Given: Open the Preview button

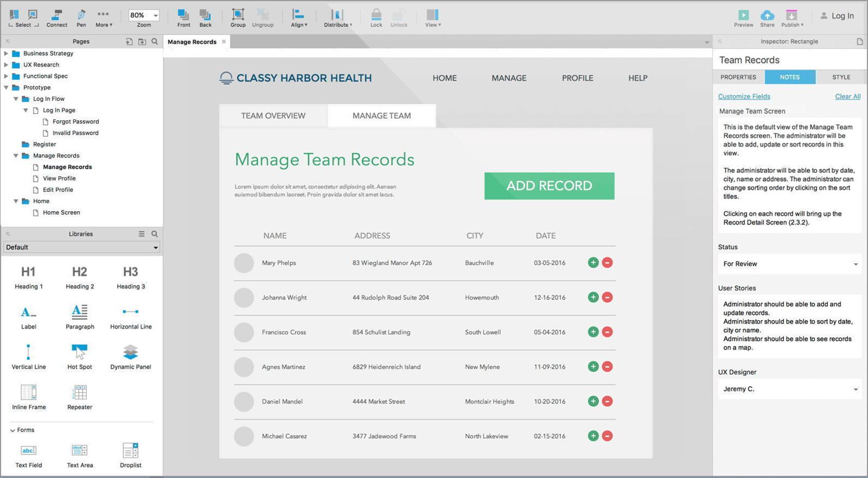Looking at the screenshot, I should (743, 19).
